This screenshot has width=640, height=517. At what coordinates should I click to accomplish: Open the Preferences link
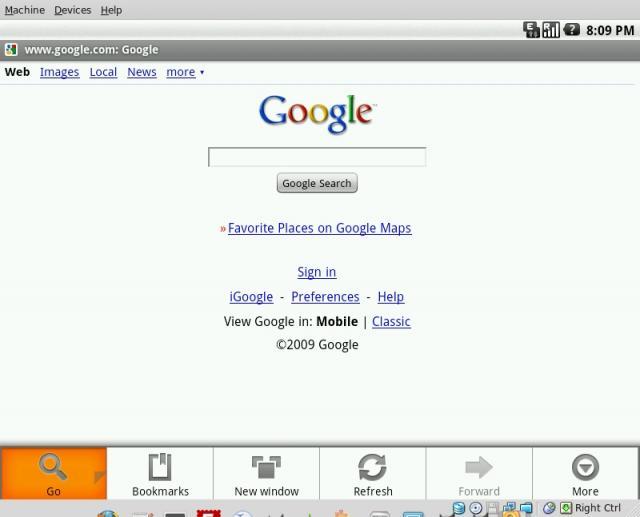325,297
